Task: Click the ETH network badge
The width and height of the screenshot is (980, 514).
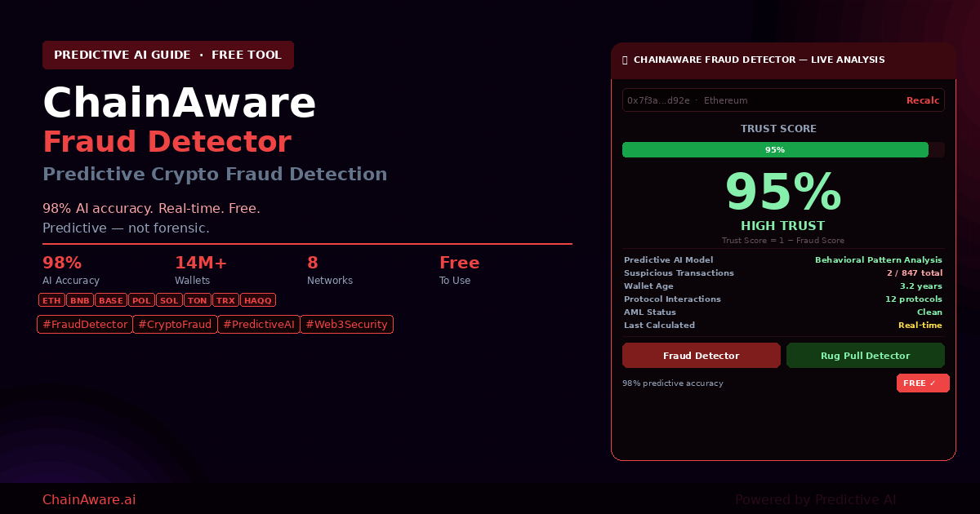Action: pos(51,300)
